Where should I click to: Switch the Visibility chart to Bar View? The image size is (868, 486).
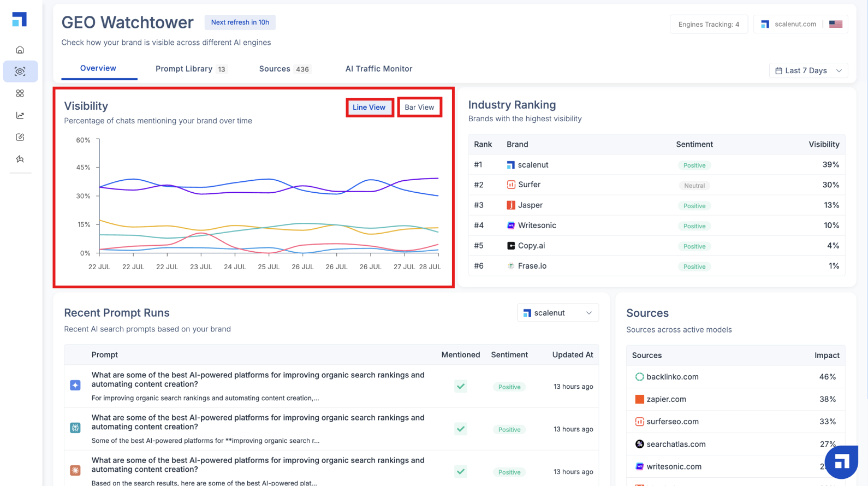[419, 108]
